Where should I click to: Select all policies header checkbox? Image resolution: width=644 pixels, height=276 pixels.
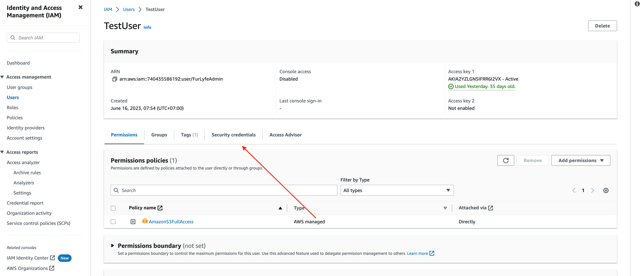coord(113,208)
